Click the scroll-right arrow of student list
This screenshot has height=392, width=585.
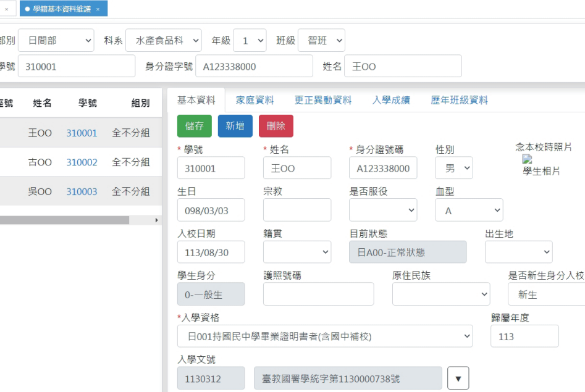pyautogui.click(x=157, y=220)
